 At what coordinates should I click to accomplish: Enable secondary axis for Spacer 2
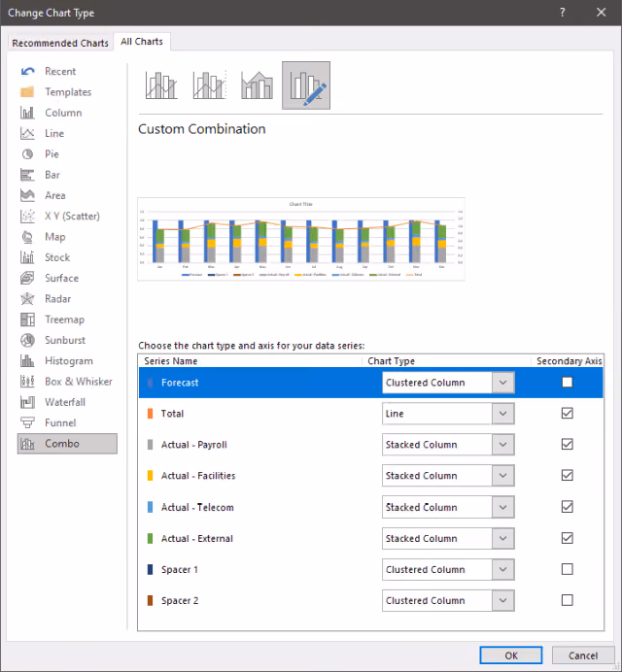(568, 600)
